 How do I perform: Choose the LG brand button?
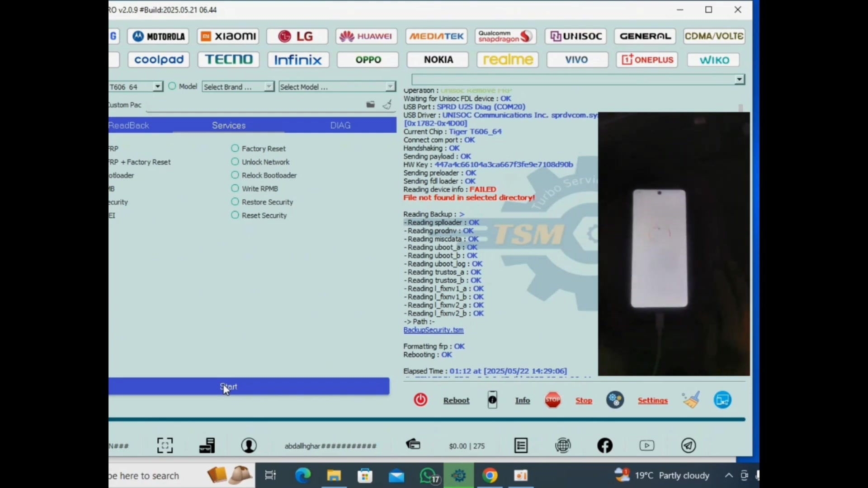[297, 36]
